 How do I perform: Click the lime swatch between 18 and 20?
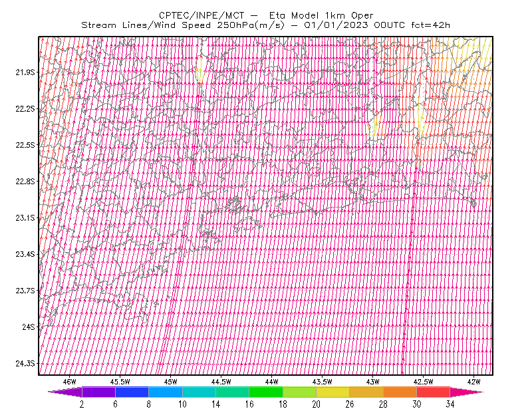click(x=299, y=392)
